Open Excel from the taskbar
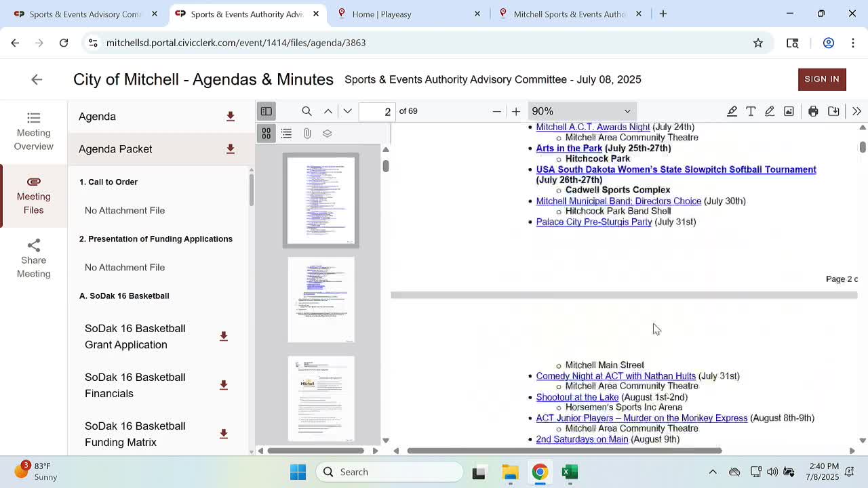Screen dimensions: 868x488 click(570, 472)
